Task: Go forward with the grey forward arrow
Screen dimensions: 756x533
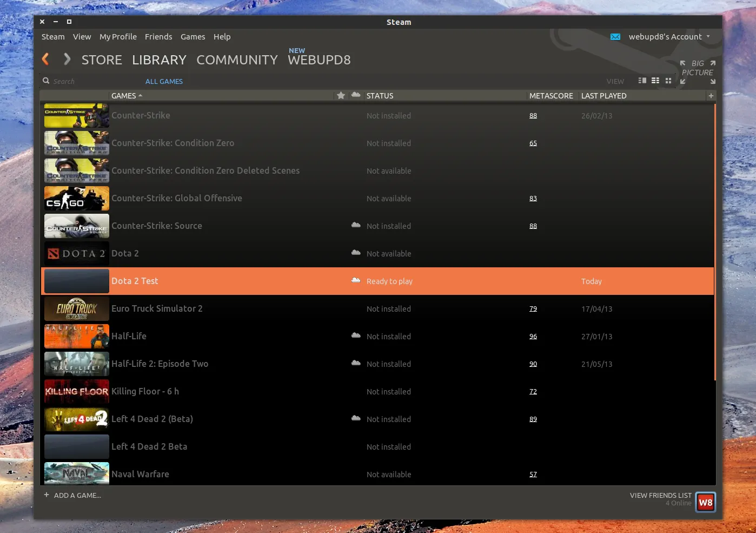Action: pos(67,59)
